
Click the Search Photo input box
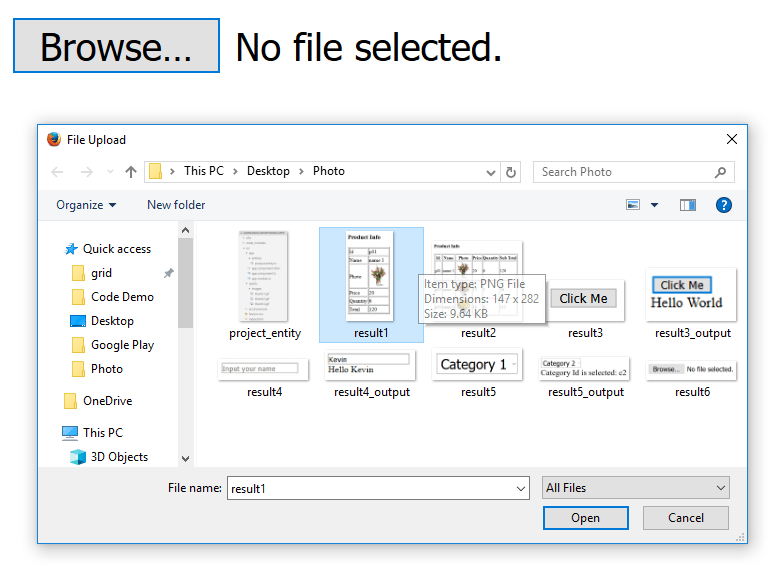tap(633, 172)
